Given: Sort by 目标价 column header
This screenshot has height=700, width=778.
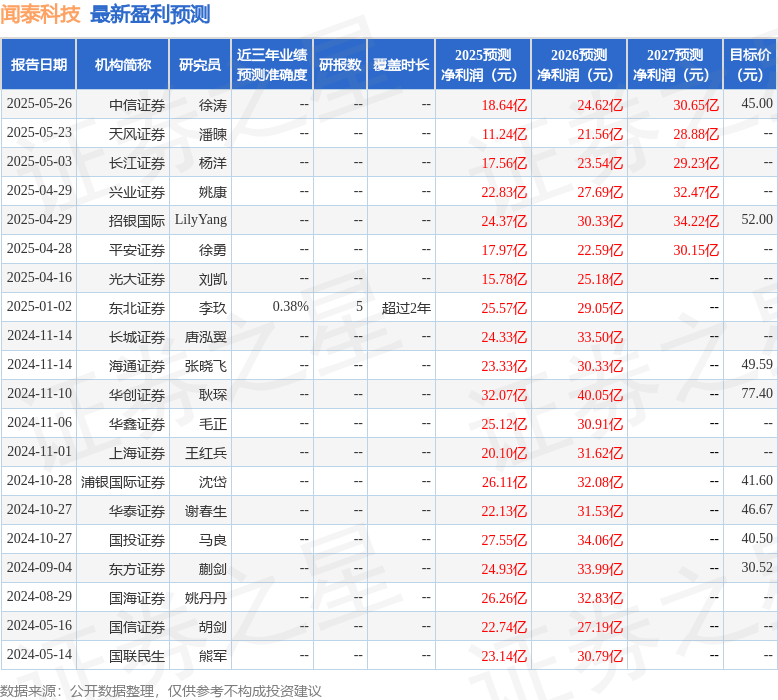Looking at the screenshot, I should pyautogui.click(x=750, y=65).
